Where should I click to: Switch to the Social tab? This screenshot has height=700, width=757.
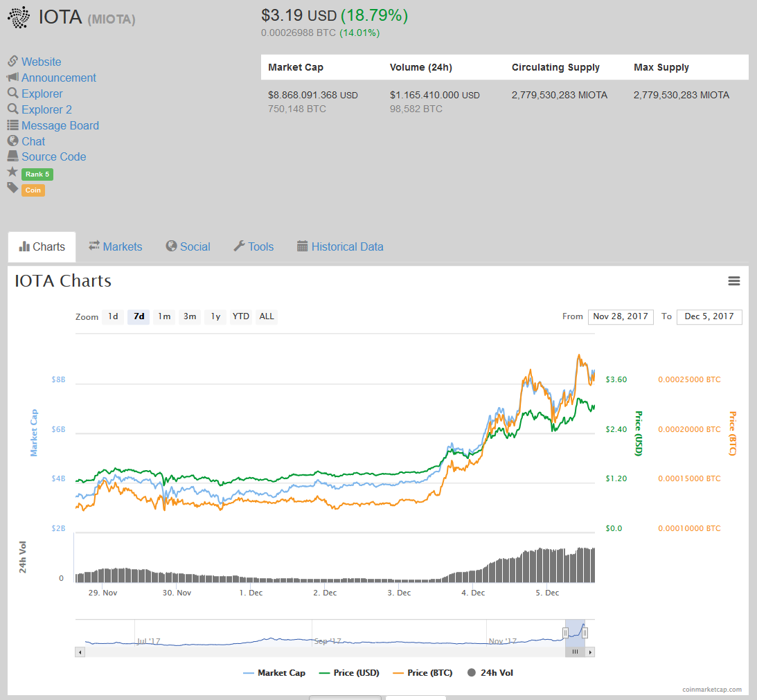[x=188, y=246]
